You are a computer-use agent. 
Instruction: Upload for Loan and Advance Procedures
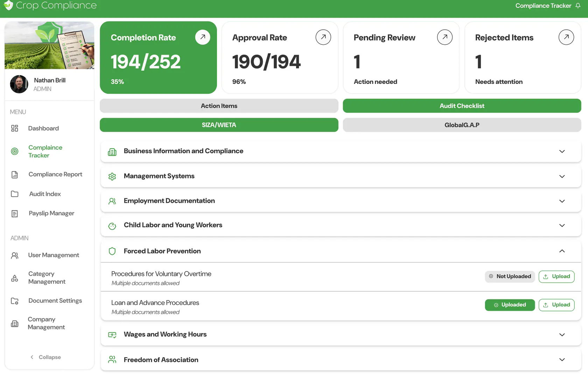click(x=556, y=305)
